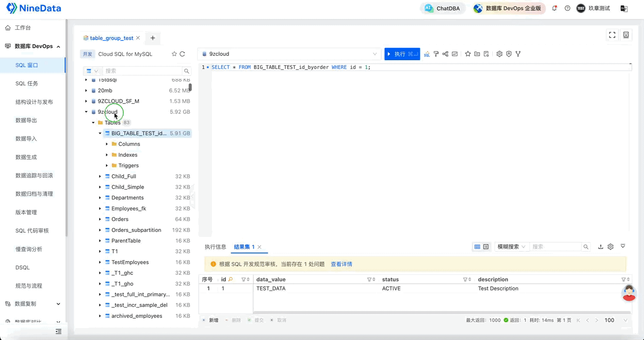This screenshot has height=340, width=644.
Task: Go to 工作台 in the sidebar
Action: coord(23,28)
